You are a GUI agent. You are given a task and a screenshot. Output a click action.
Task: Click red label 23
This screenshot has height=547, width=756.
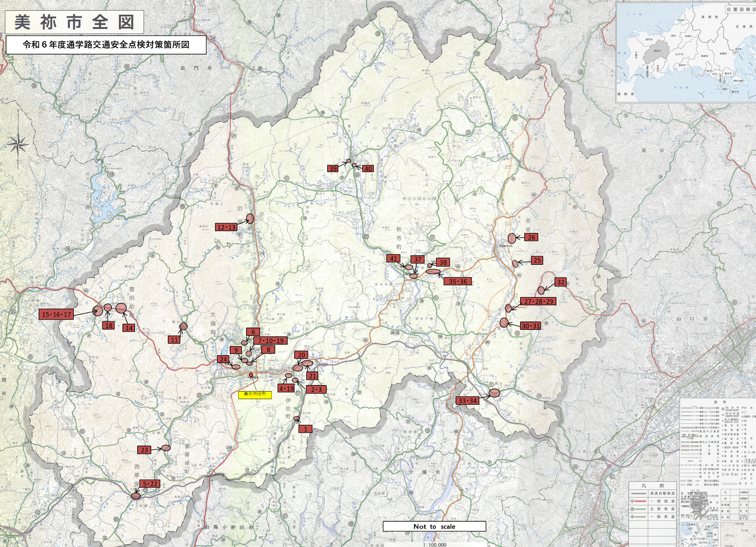(144, 450)
